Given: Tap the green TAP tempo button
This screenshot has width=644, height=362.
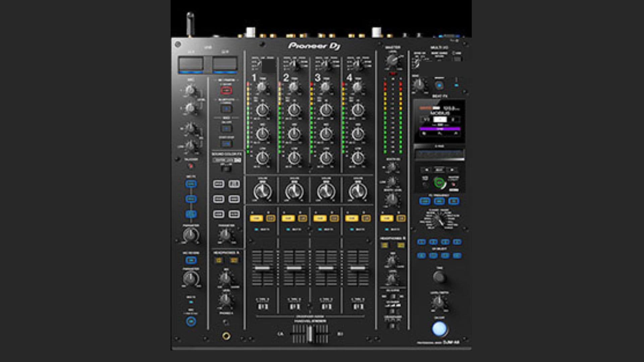Looking at the screenshot, I should (439, 183).
